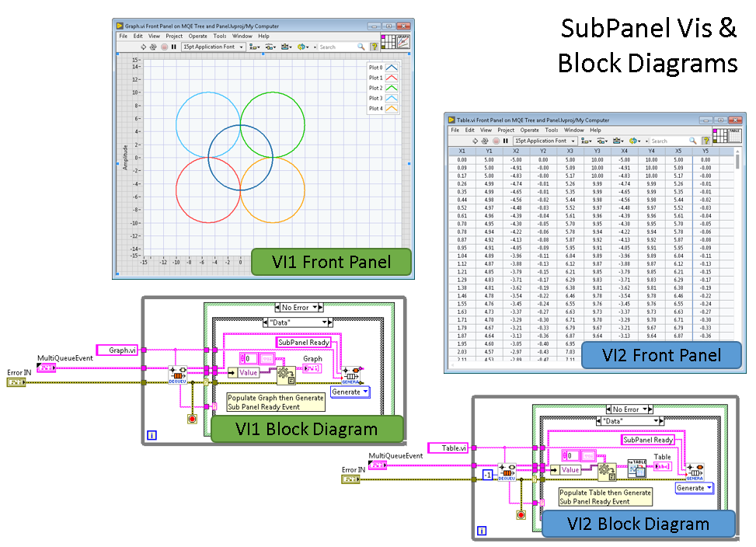Open Tools menu in Graph.vi window
Viewport: 756px width, 547px height.
pyautogui.click(x=220, y=37)
